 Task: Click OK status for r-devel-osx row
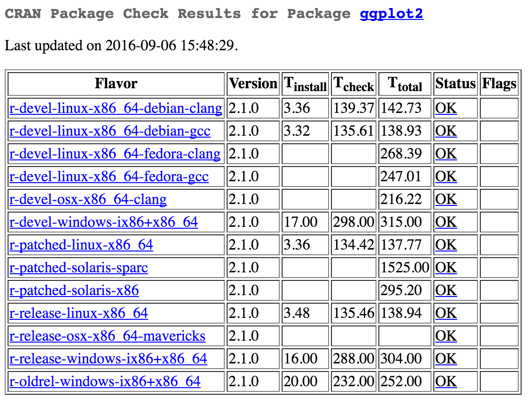446,199
